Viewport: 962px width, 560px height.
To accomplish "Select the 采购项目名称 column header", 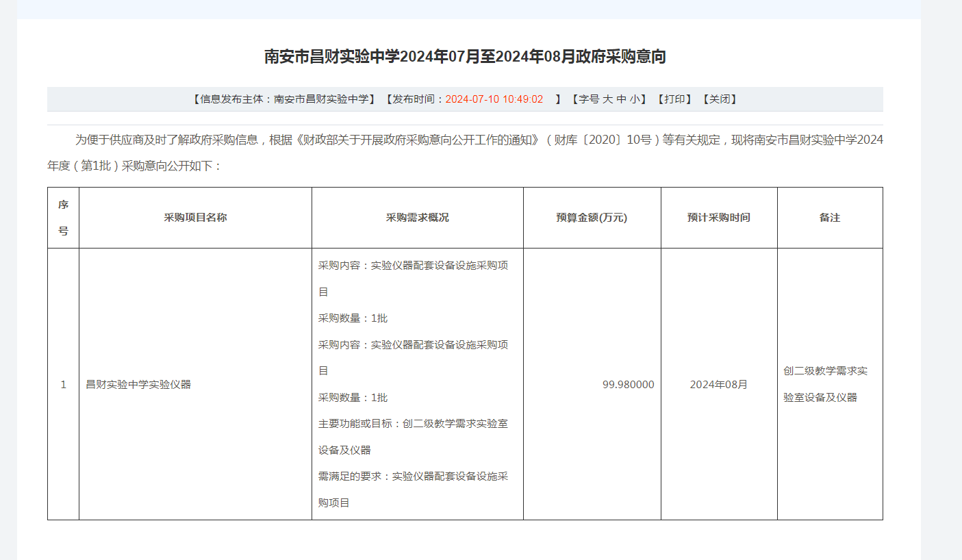I will (195, 217).
